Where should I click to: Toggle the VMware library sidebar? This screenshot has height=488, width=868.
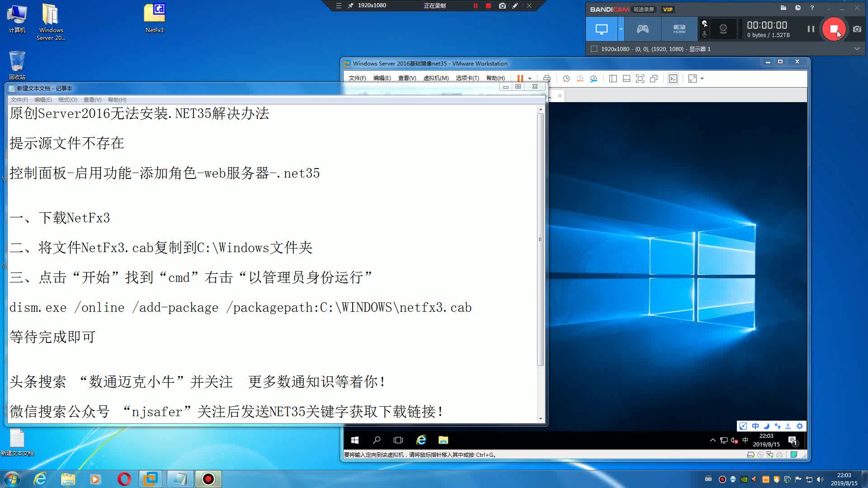coord(613,79)
